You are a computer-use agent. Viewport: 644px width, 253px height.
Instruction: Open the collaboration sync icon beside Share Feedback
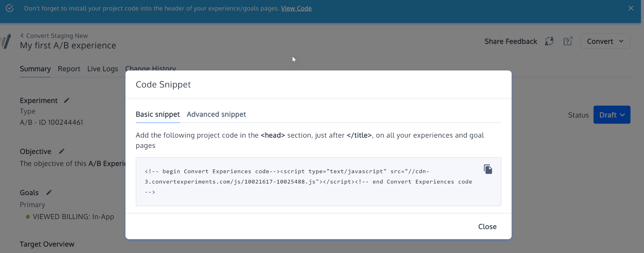click(549, 41)
